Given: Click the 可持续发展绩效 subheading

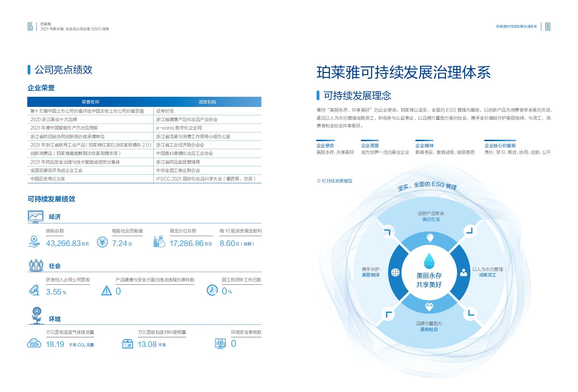Looking at the screenshot, I should (51, 199).
